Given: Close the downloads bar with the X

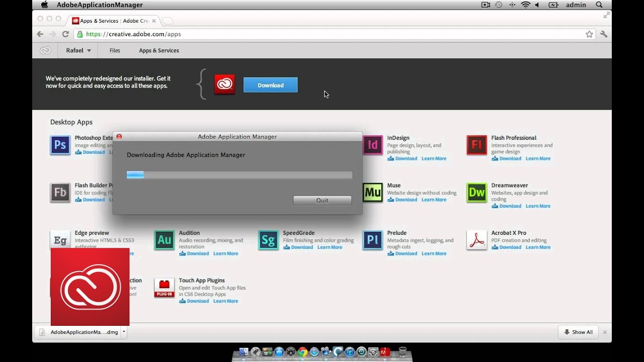Looking at the screenshot, I should pyautogui.click(x=605, y=332).
